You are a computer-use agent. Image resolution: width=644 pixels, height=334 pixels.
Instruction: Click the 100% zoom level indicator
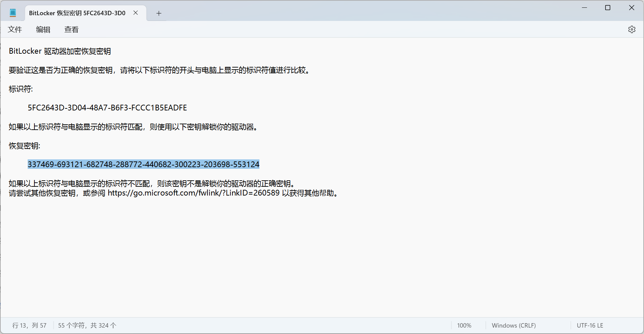tap(464, 326)
